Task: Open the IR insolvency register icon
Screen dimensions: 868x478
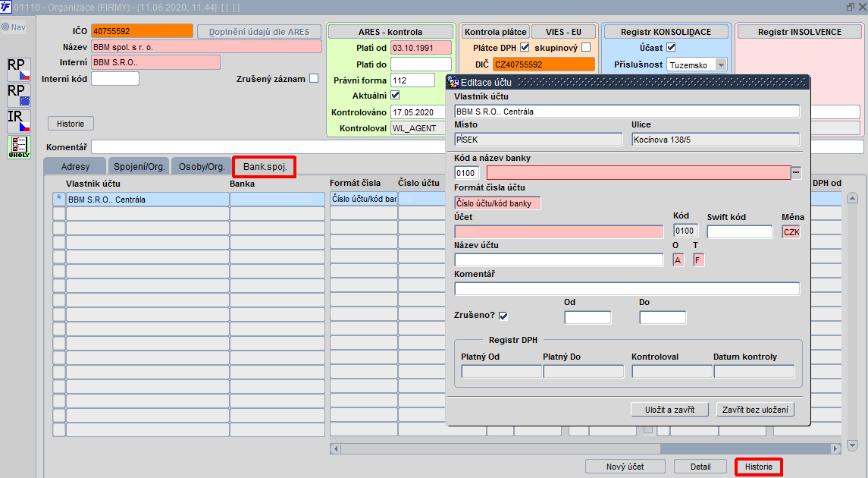Action: tap(19, 121)
